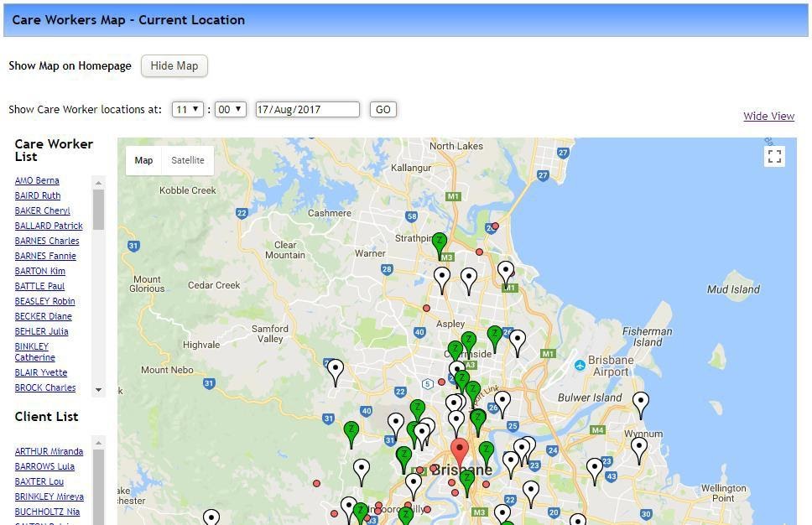Click Care Worker List scroll down arrow

point(98,390)
